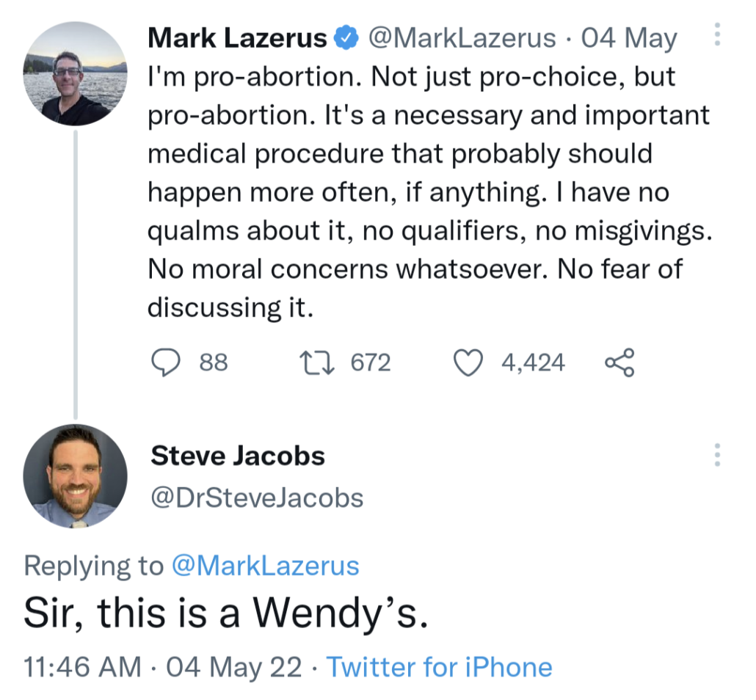
Task: Click the Twitter for iPhone source link
Action: tap(439, 667)
